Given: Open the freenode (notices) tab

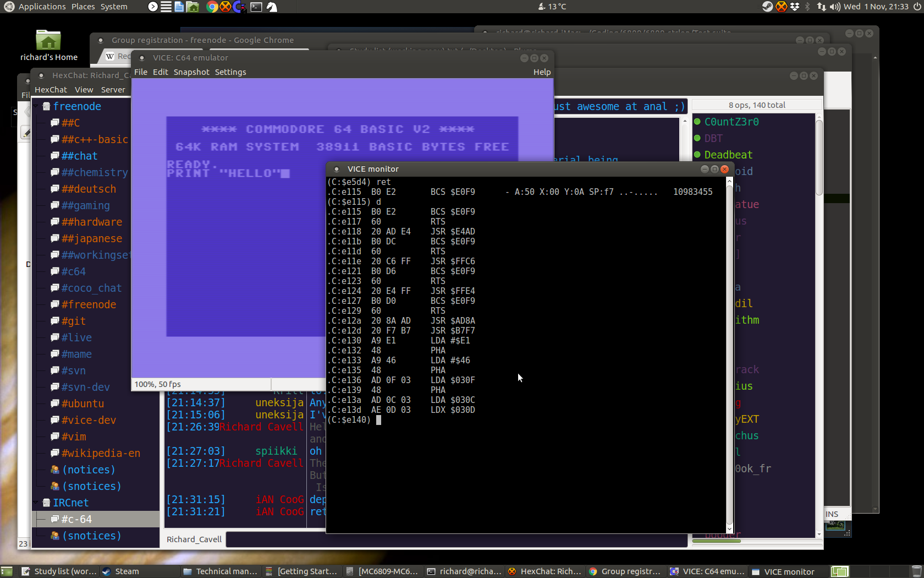Looking at the screenshot, I should coord(89,470).
